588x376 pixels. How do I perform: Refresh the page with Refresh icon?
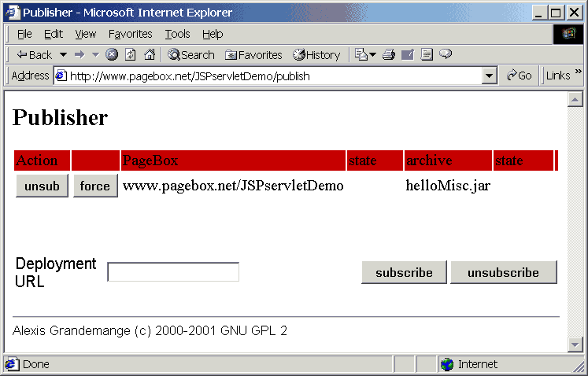[x=130, y=55]
